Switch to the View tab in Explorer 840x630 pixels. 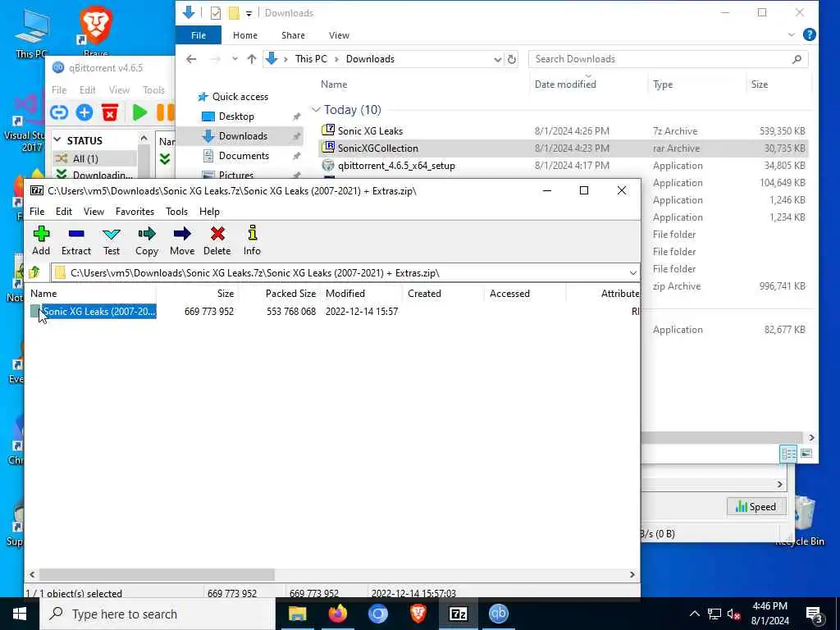pos(339,35)
